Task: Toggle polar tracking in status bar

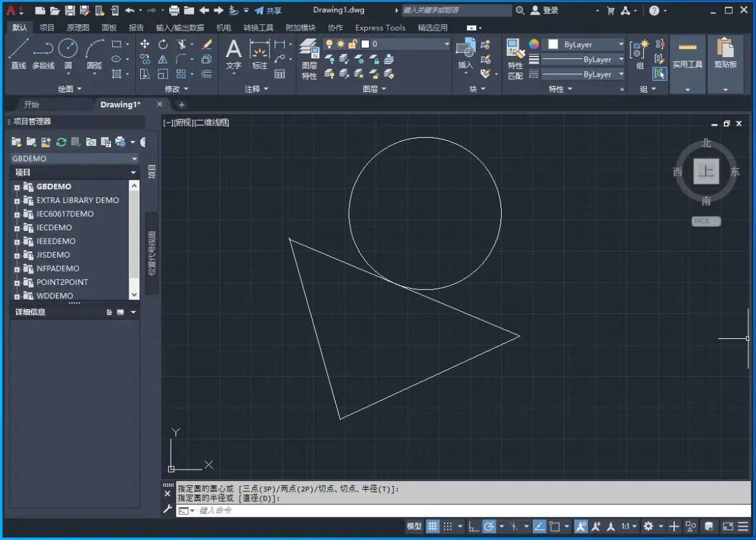Action: pos(489,526)
